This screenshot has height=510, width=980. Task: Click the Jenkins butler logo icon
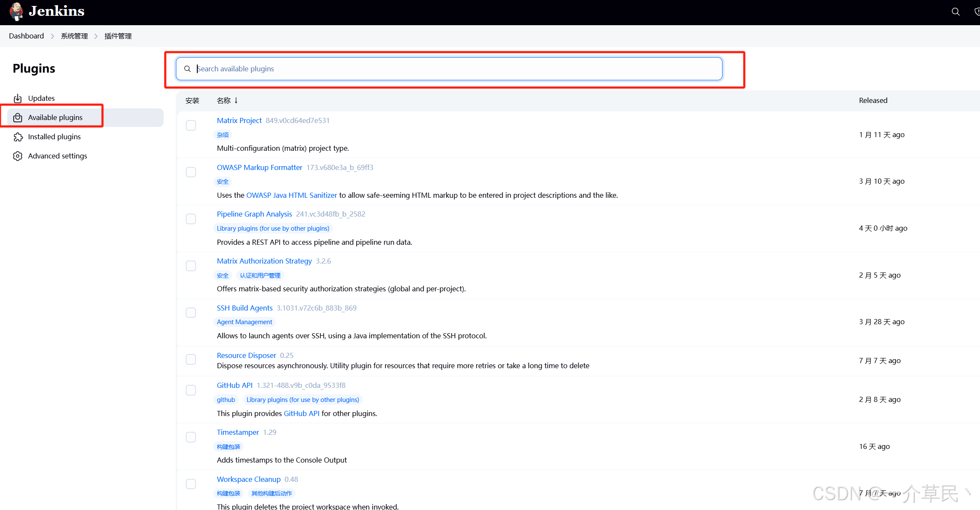point(16,12)
